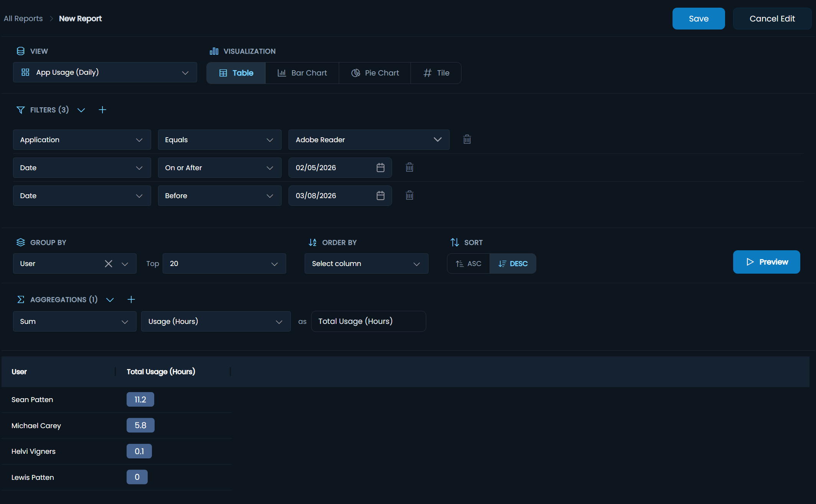Save the new report
Image resolution: width=816 pixels, height=504 pixels.
tap(699, 19)
